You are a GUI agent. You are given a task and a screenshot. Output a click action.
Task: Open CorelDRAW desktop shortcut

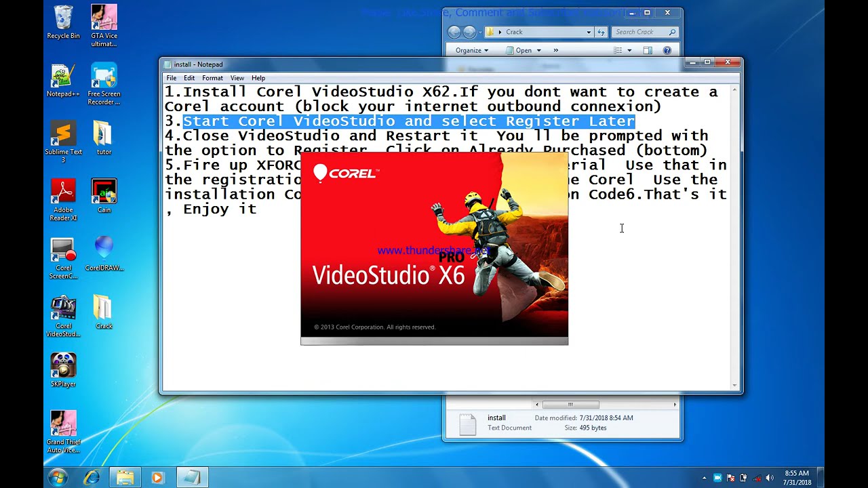104,254
